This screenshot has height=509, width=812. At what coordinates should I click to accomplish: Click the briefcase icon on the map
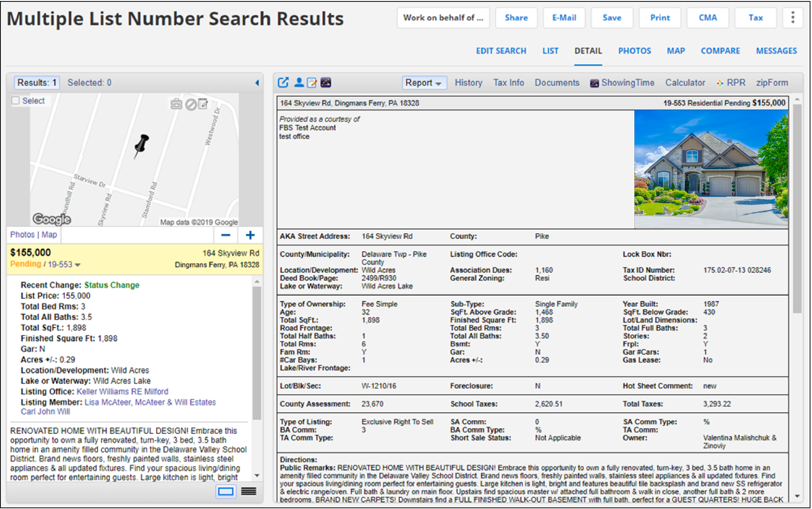(176, 104)
